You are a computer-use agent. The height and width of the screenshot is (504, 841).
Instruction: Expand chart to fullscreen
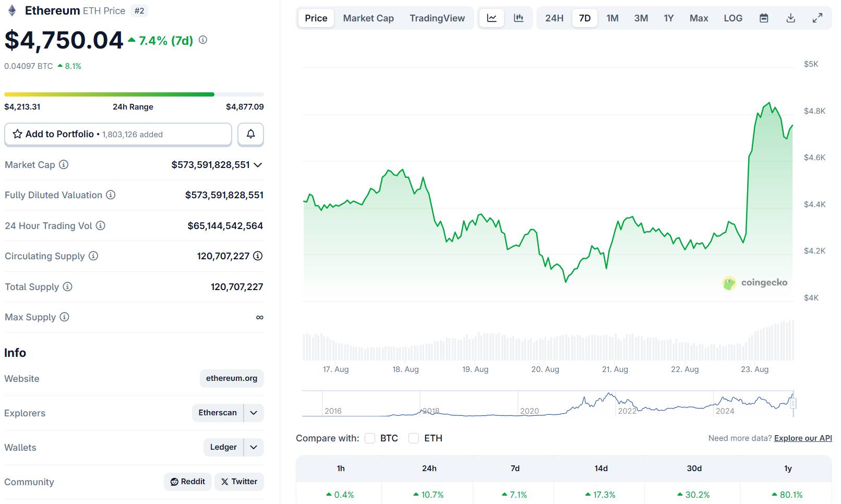[818, 18]
